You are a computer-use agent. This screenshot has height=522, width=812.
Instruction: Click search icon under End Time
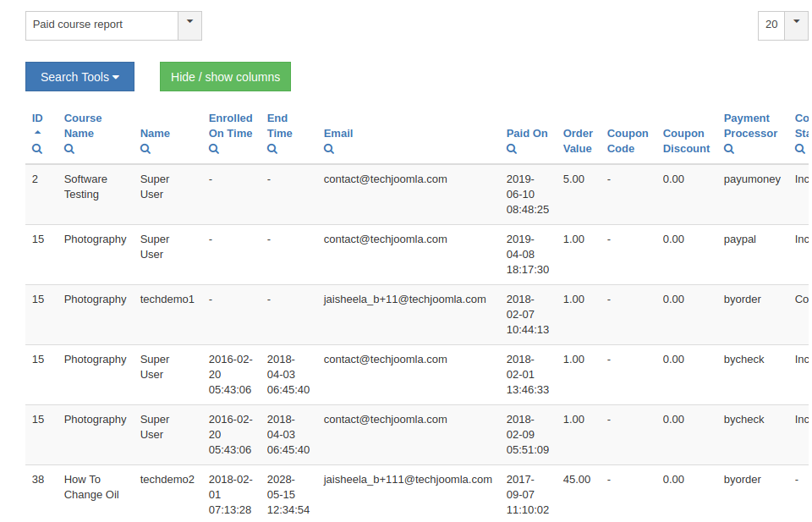click(272, 149)
